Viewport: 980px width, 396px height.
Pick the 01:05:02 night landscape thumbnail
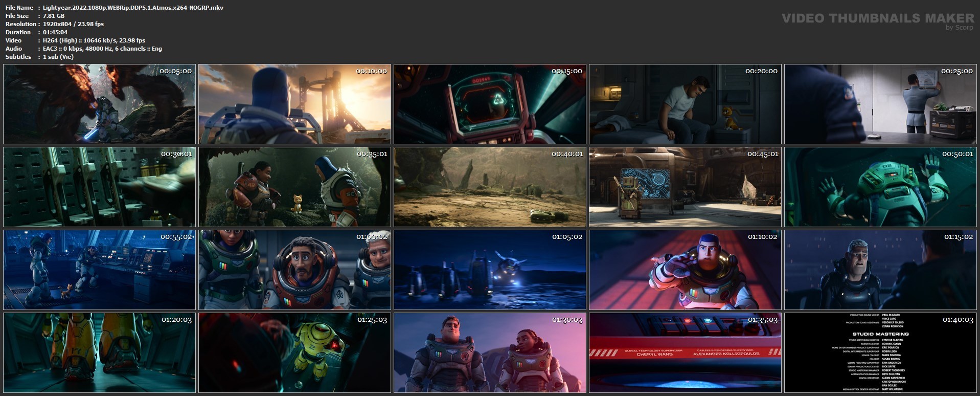click(x=490, y=270)
